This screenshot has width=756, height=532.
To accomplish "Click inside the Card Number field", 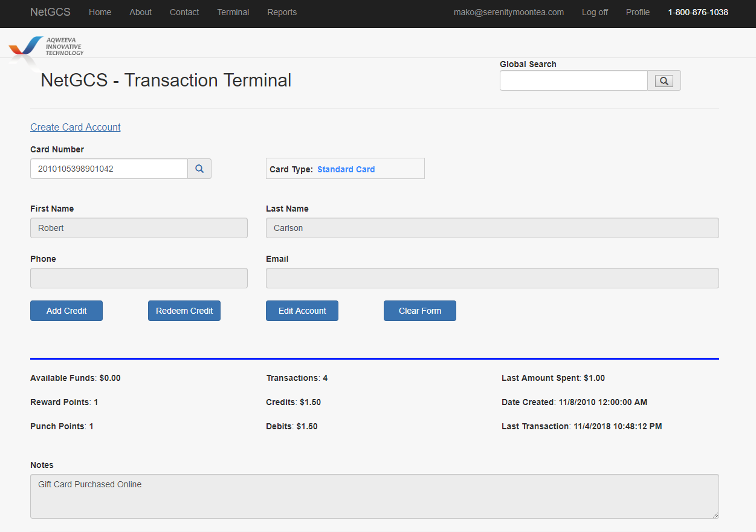I will (x=109, y=169).
